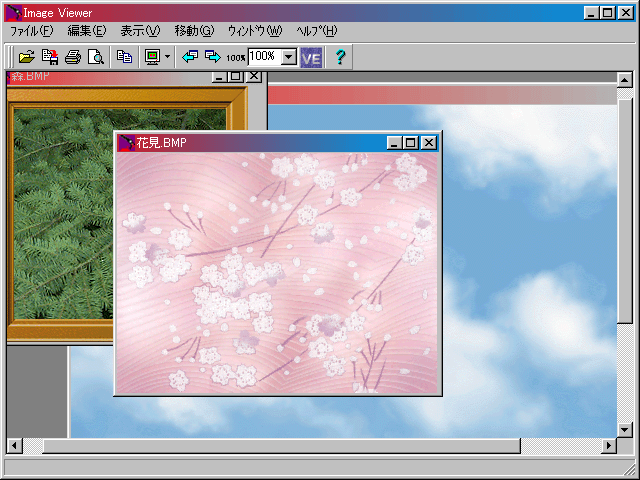Click the 花見.BMP title bar
The width and height of the screenshot is (640, 480).
tap(278, 142)
